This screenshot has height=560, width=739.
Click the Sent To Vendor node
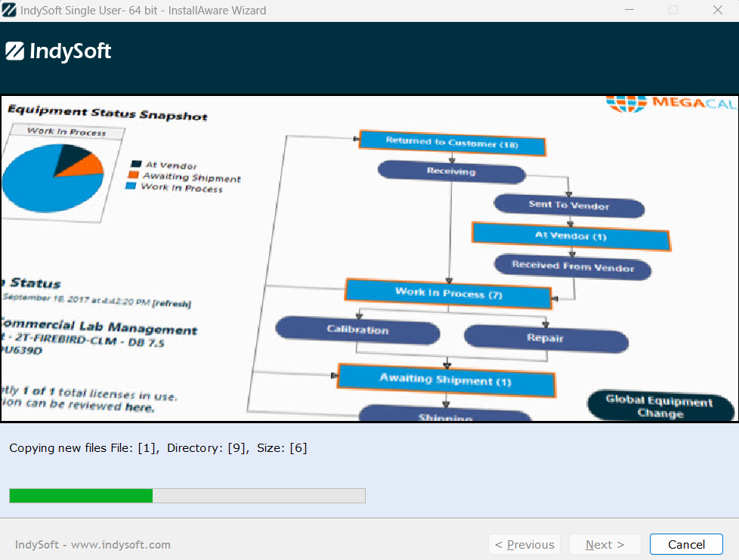[569, 206]
